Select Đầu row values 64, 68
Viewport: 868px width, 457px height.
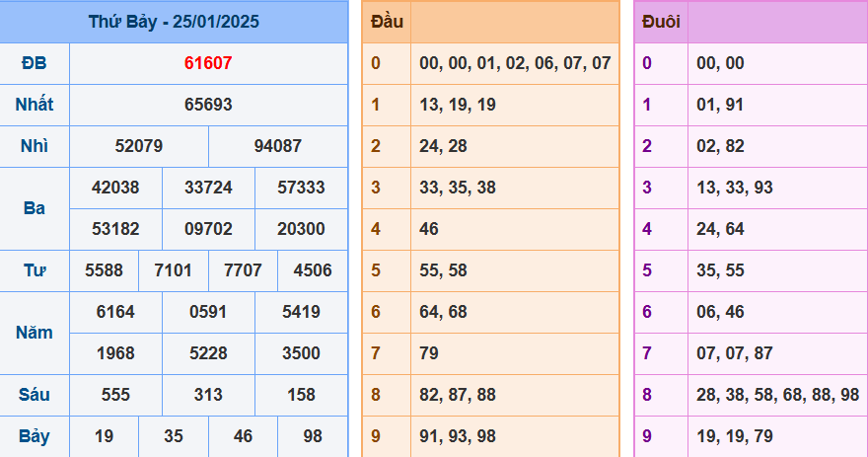tap(443, 312)
